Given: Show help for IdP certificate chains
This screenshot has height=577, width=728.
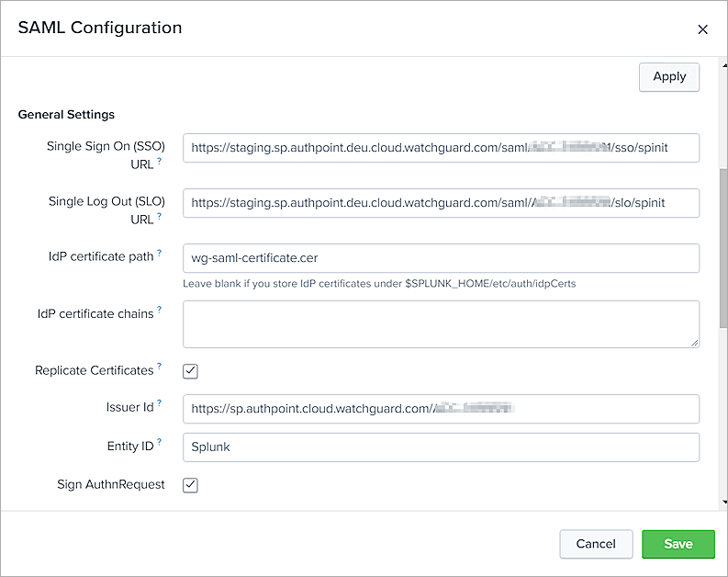Looking at the screenshot, I should [160, 310].
